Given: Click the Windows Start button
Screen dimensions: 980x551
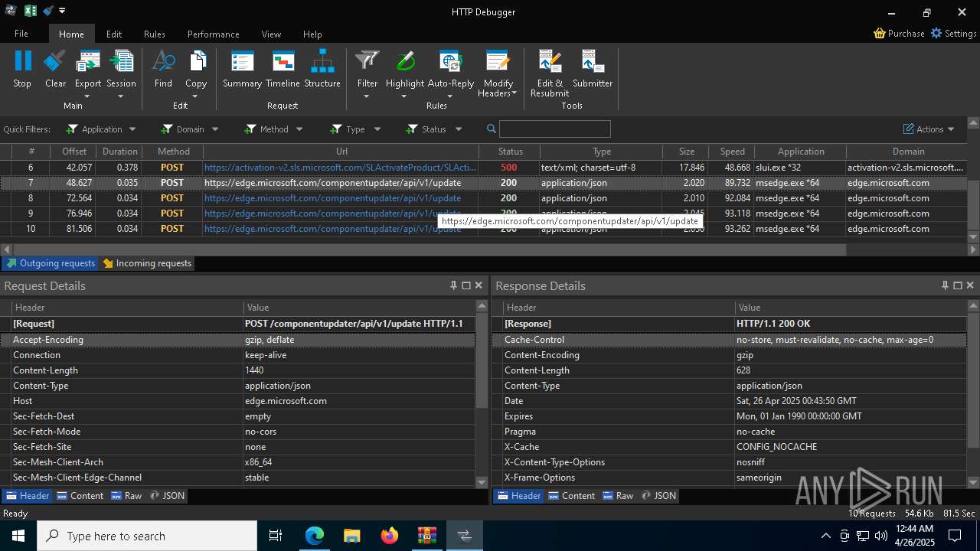Looking at the screenshot, I should tap(18, 536).
